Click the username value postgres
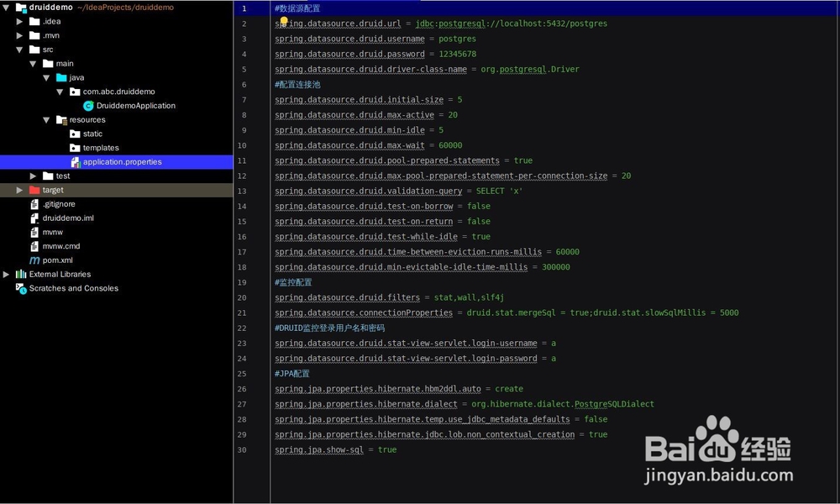This screenshot has height=504, width=840. [457, 39]
